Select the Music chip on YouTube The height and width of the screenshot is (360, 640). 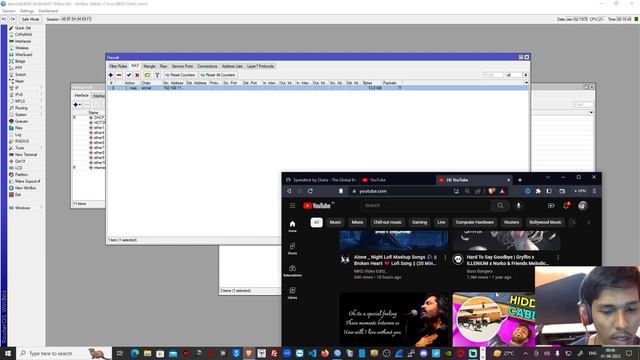point(335,222)
